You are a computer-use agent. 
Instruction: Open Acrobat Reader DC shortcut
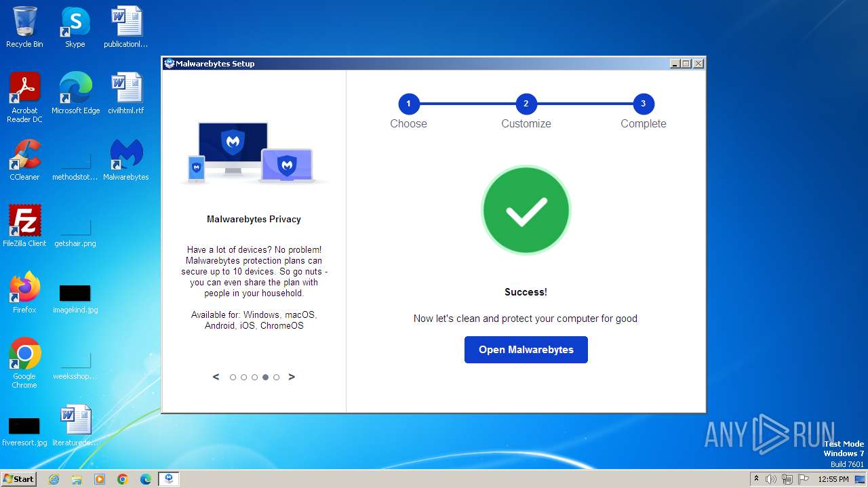pos(24,98)
